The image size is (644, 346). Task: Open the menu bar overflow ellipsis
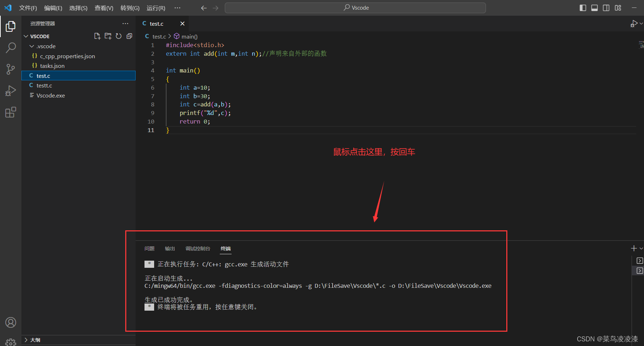[177, 8]
